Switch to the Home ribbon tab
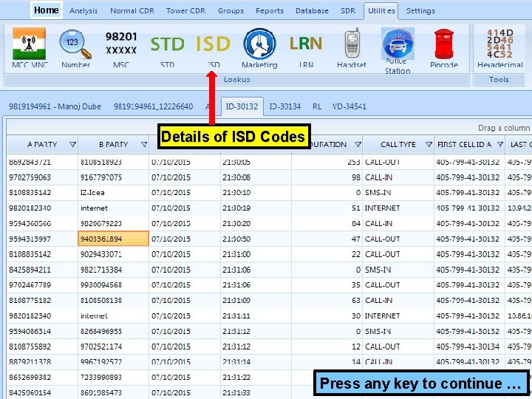 [x=46, y=10]
